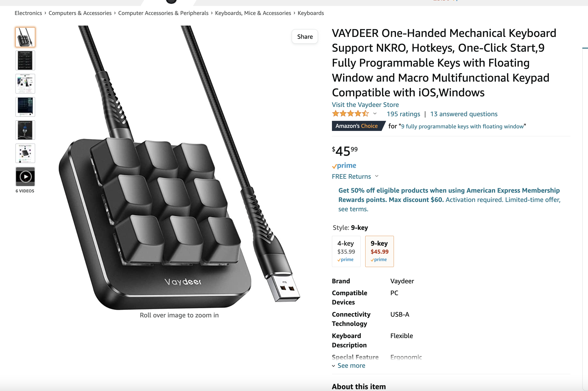588x391 pixels.
Task: View the sixth exploded-view thumbnail
Action: [25, 153]
